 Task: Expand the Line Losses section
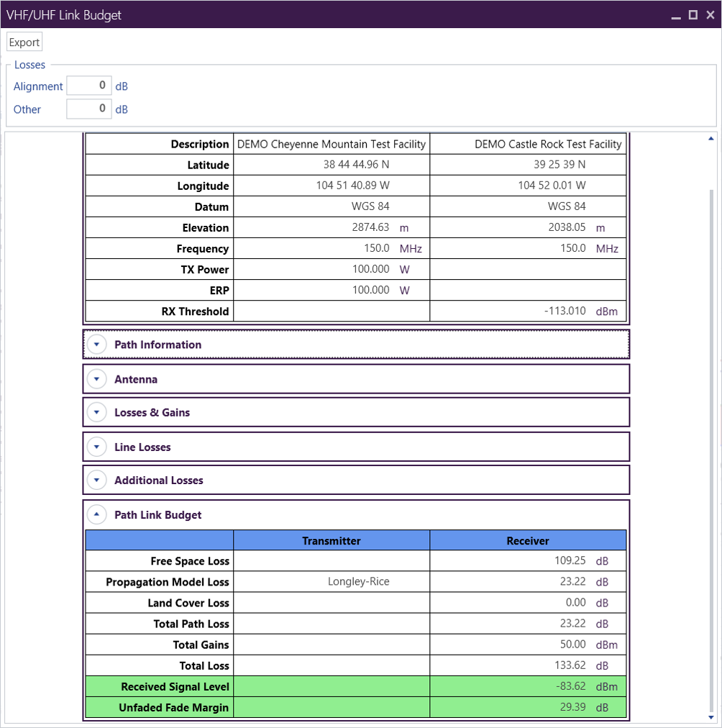point(96,447)
